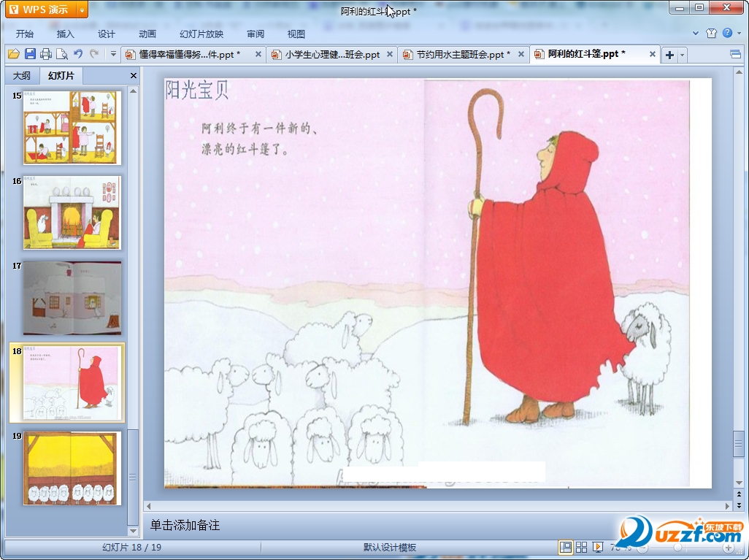This screenshot has width=749, height=560.
Task: Expand the dropdown next to new tab plus
Action: click(682, 55)
